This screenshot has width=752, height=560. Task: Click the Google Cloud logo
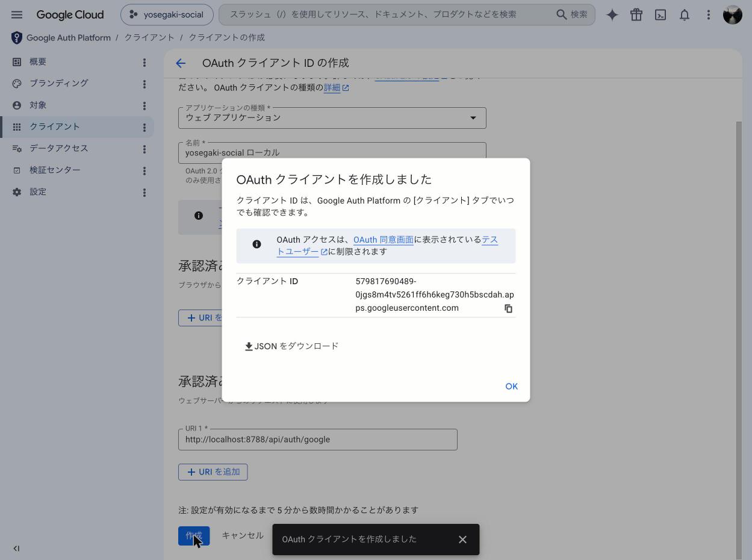(70, 14)
